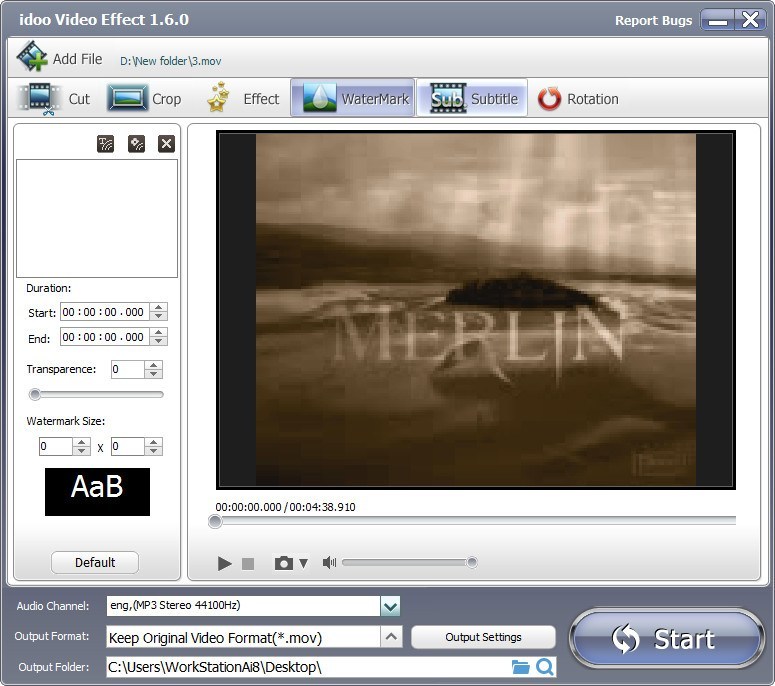Mute audio with the speaker icon
775x686 pixels.
click(329, 562)
